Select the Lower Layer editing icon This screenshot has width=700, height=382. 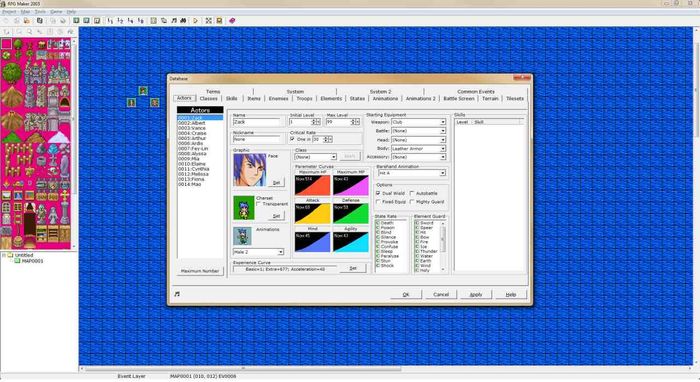(76, 21)
